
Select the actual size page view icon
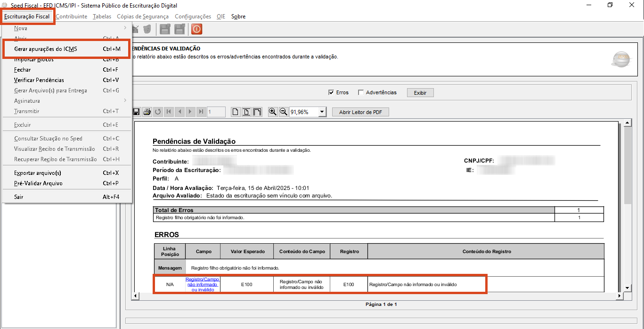(x=236, y=112)
